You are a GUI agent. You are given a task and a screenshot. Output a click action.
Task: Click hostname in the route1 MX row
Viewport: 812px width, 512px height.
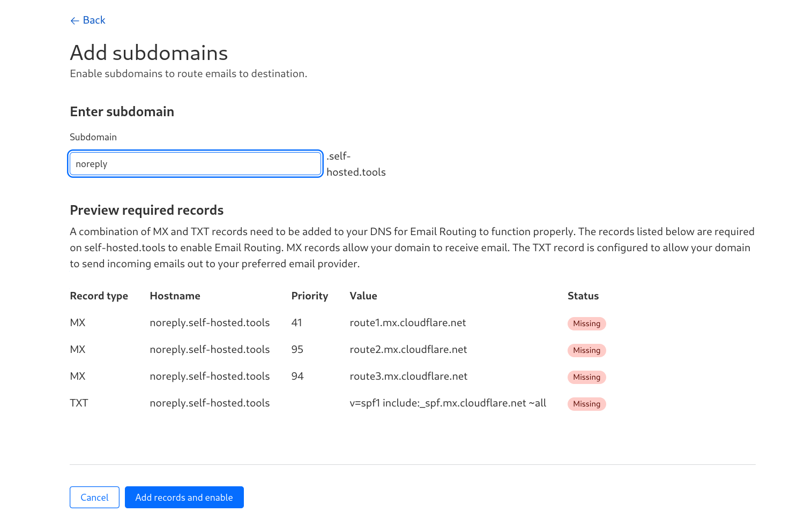click(210, 323)
